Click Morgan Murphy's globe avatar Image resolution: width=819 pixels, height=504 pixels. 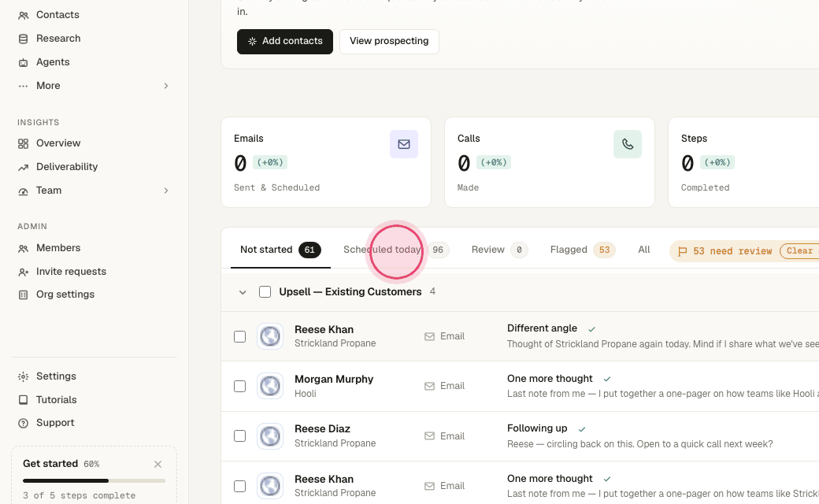pyautogui.click(x=270, y=386)
